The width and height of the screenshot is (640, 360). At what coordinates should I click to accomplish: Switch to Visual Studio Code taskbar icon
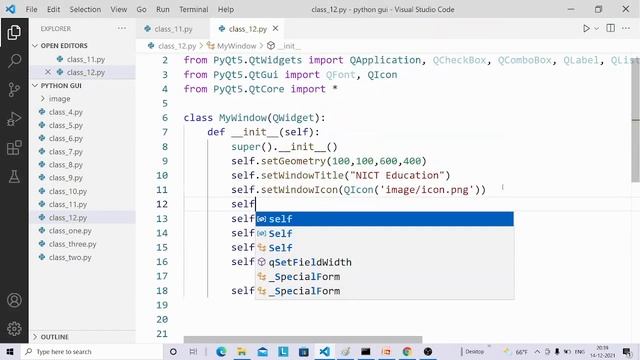click(324, 351)
